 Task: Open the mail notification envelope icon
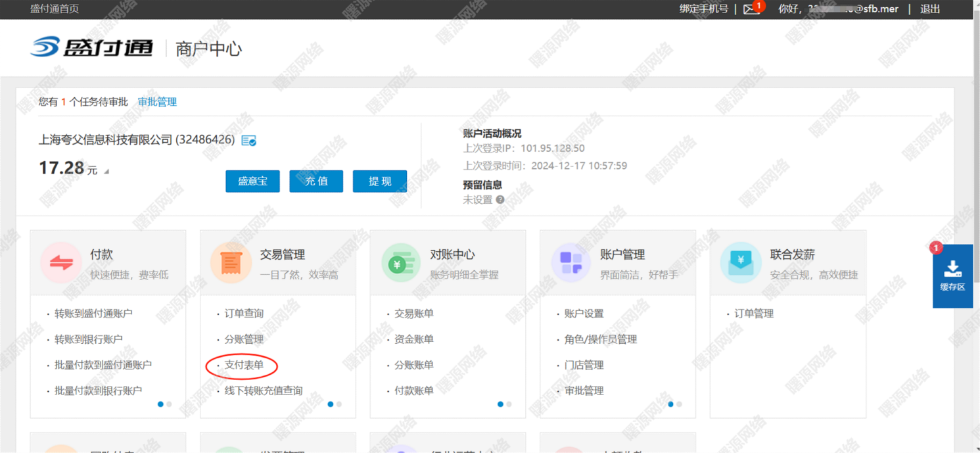(751, 9)
